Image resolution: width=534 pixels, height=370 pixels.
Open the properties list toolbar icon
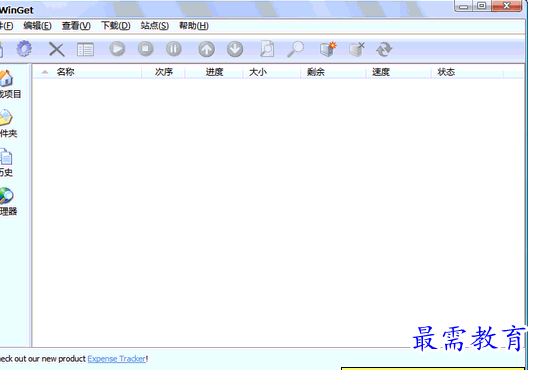click(x=85, y=50)
